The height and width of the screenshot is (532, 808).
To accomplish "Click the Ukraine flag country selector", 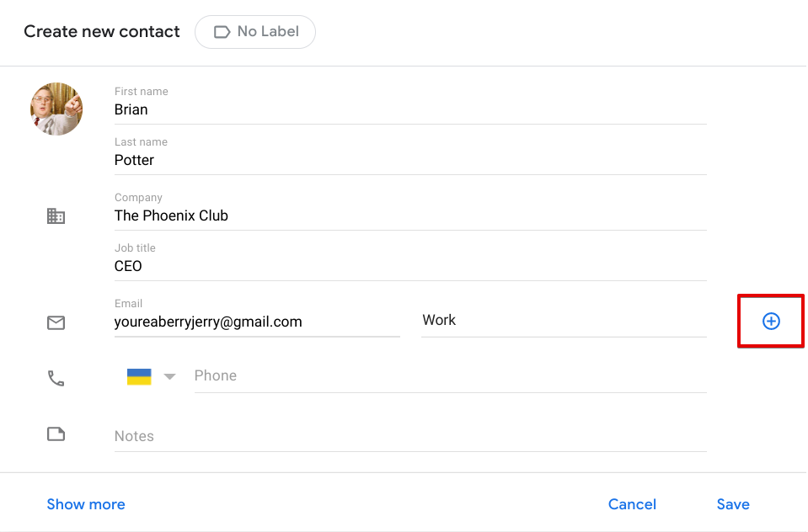I will pos(139,376).
